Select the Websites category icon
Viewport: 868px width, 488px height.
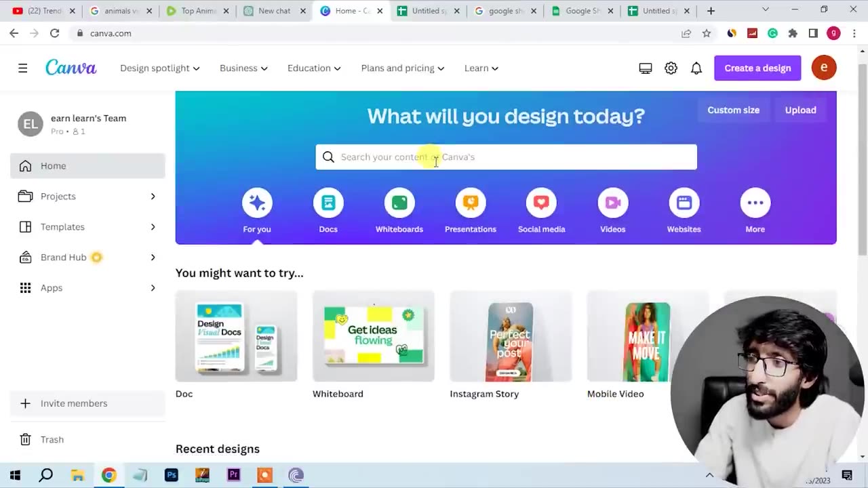(x=684, y=203)
